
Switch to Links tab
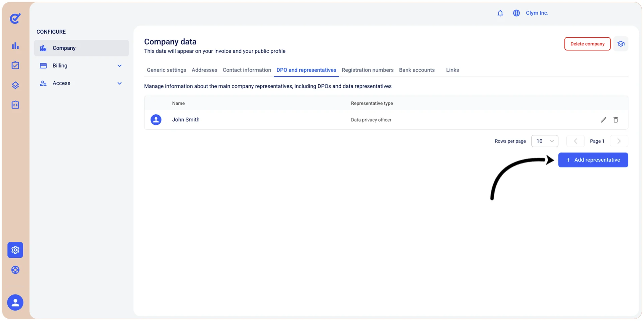pos(452,70)
